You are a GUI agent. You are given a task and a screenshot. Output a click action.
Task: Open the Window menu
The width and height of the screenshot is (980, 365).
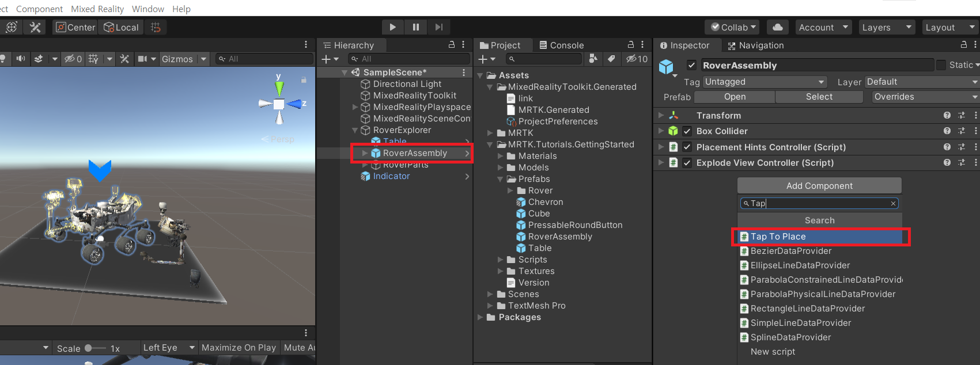148,9
